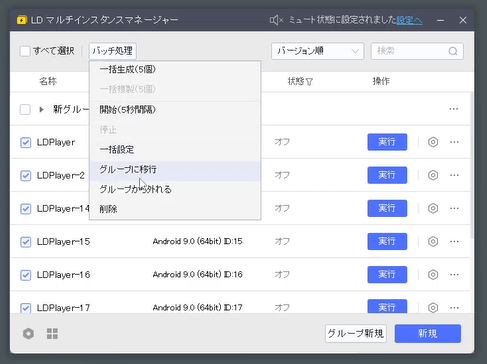487x364 pixels.
Task: Open more options for 新グループ row
Action: coord(454,109)
